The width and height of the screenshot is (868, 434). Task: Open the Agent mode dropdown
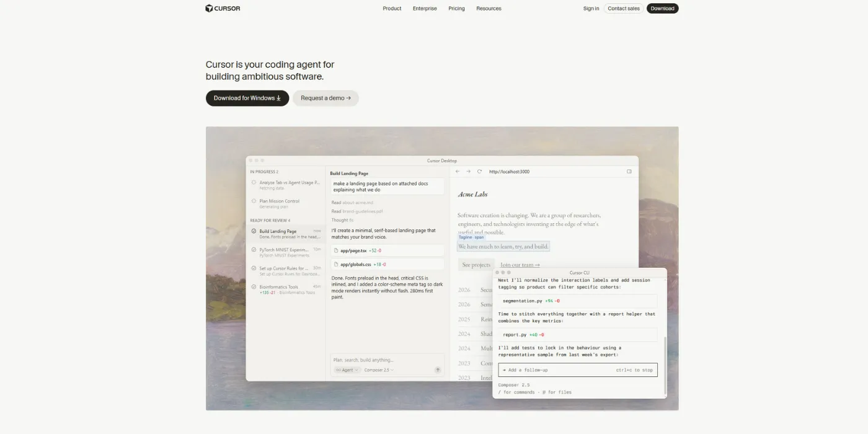tap(347, 370)
